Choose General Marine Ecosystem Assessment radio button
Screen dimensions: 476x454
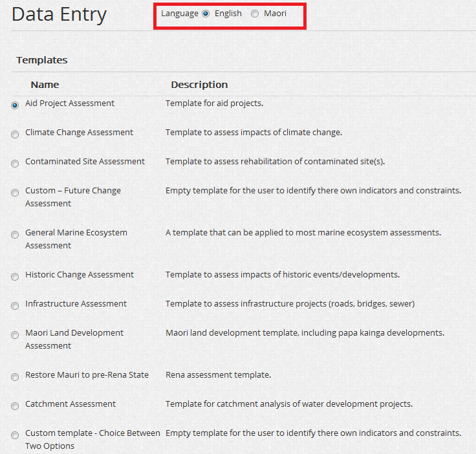pyautogui.click(x=15, y=235)
